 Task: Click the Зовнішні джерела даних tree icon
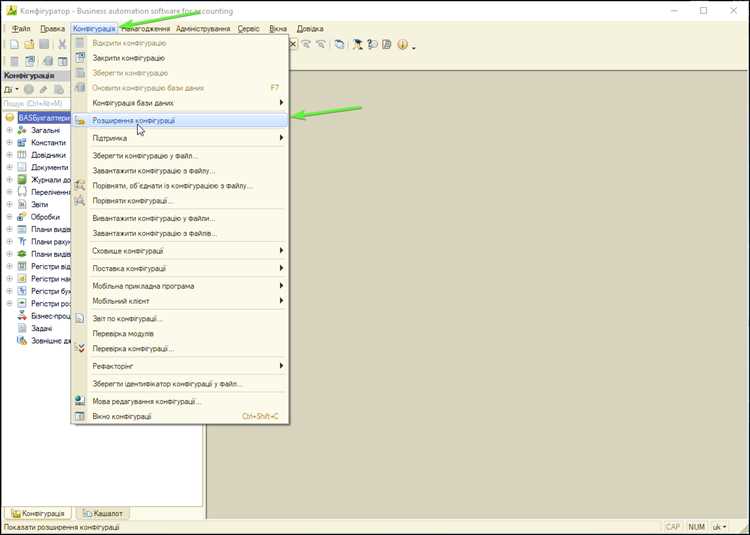22,341
